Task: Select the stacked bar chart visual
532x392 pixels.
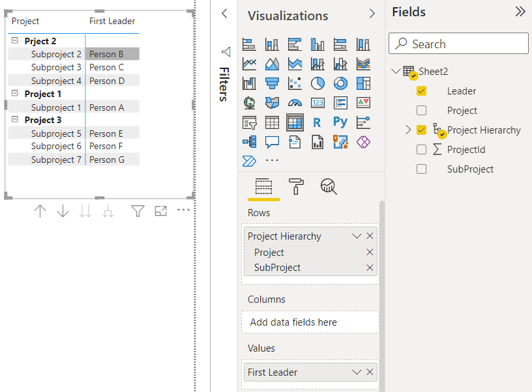Action: coord(249,44)
